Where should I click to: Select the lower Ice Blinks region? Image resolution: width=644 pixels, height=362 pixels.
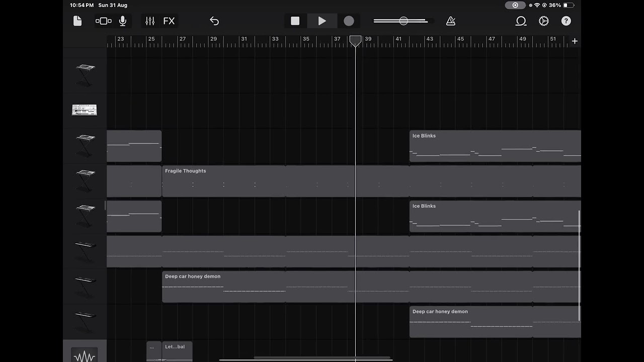coord(495,216)
